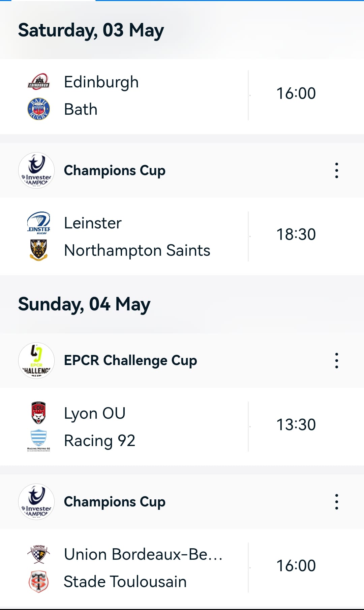The height and width of the screenshot is (610, 364).
Task: Select the Edinburgh vs Bath 16:00 fixture
Action: 182,96
